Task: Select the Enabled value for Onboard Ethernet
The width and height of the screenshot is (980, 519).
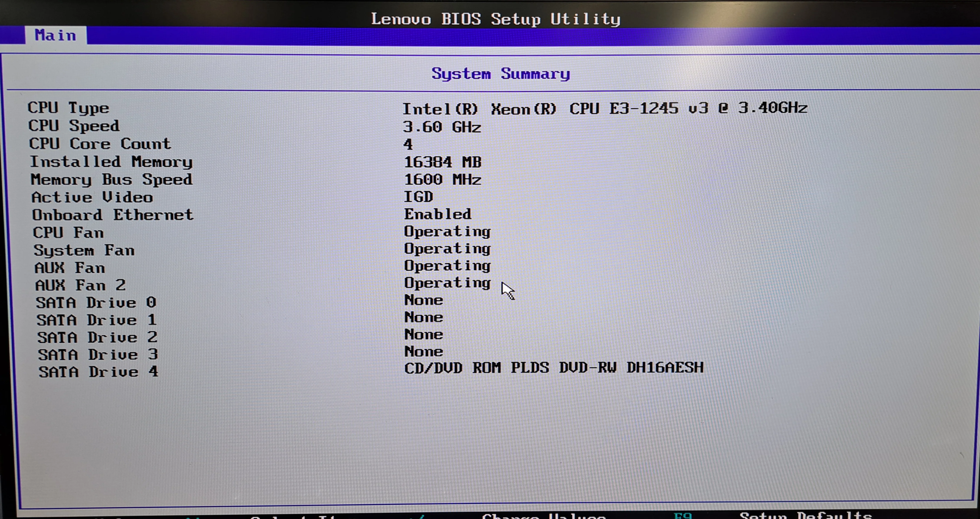Action: point(438,214)
